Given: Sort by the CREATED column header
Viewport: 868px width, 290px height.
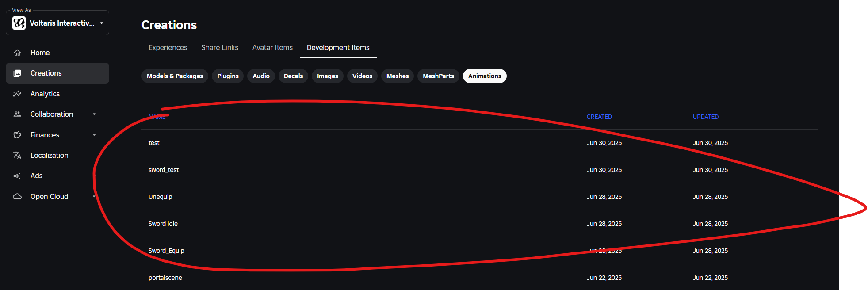Looking at the screenshot, I should [x=599, y=117].
